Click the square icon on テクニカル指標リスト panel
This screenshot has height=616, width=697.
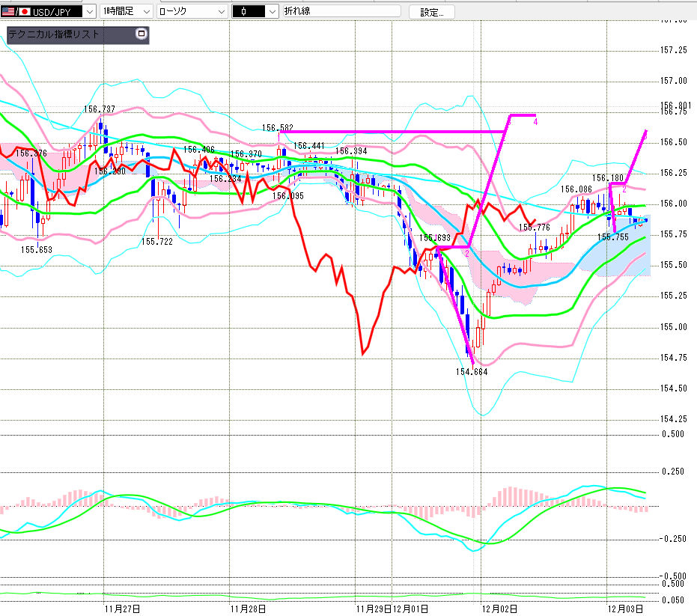pyautogui.click(x=141, y=34)
